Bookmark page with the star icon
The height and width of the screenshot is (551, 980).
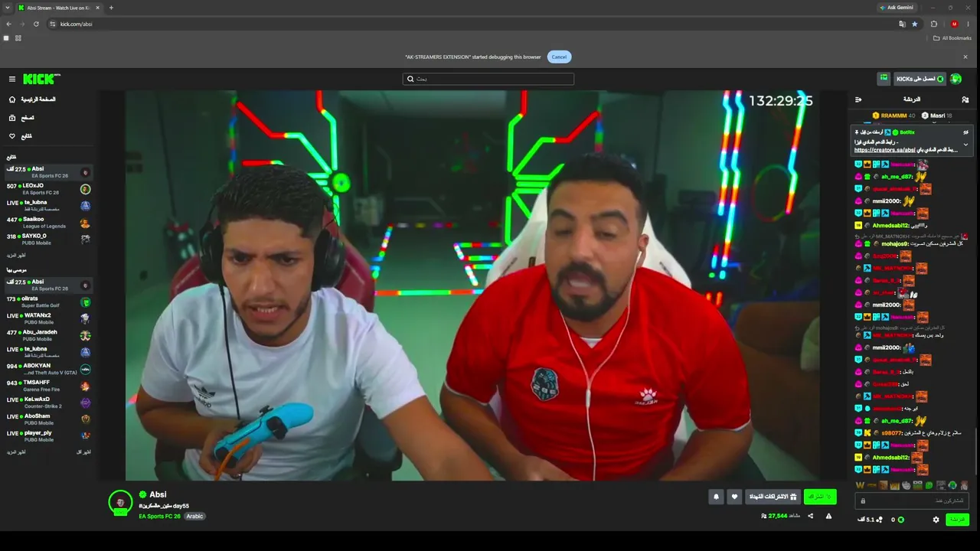pos(914,24)
